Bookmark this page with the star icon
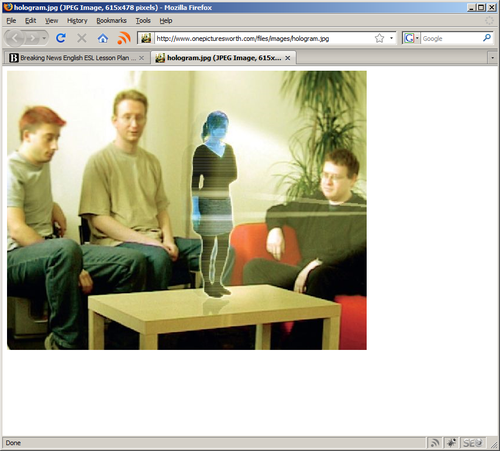 (379, 38)
